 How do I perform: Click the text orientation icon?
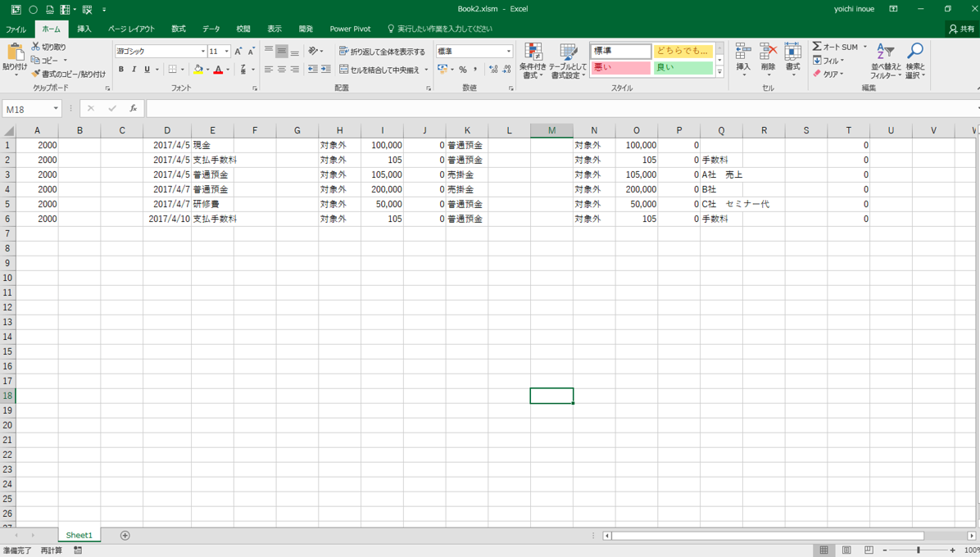[313, 51]
